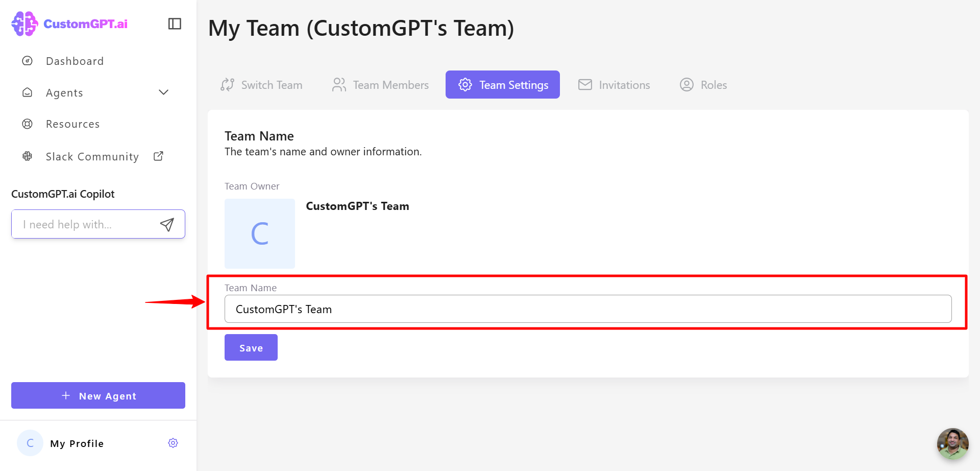The image size is (980, 471).
Task: Click the 'Team Owner' label
Action: coord(252,186)
